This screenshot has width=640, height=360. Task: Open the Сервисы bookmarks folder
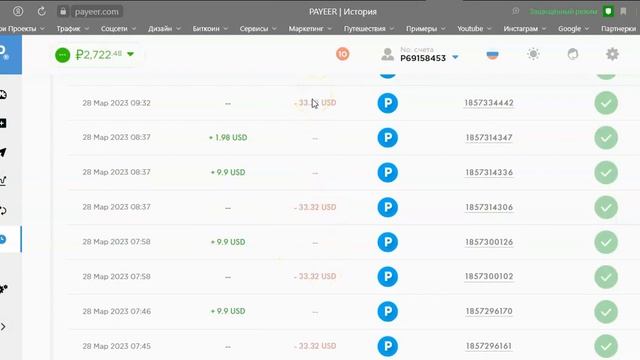(258, 29)
